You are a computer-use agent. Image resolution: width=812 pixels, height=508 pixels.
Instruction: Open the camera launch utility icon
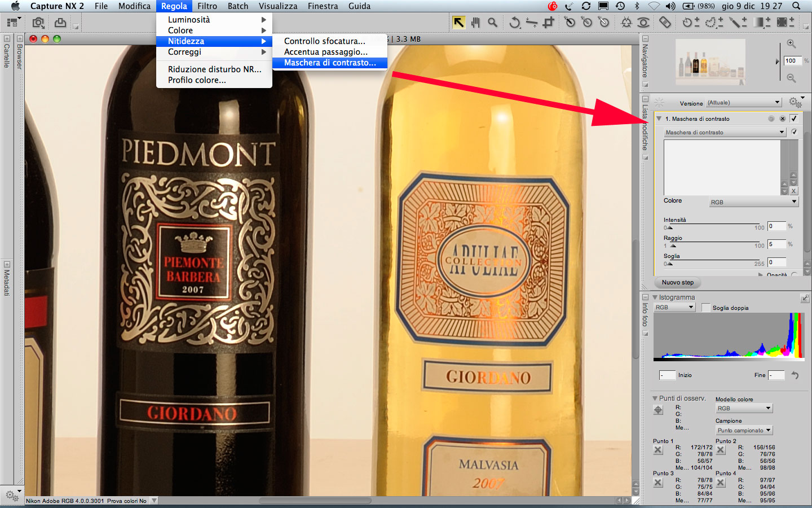click(x=38, y=23)
